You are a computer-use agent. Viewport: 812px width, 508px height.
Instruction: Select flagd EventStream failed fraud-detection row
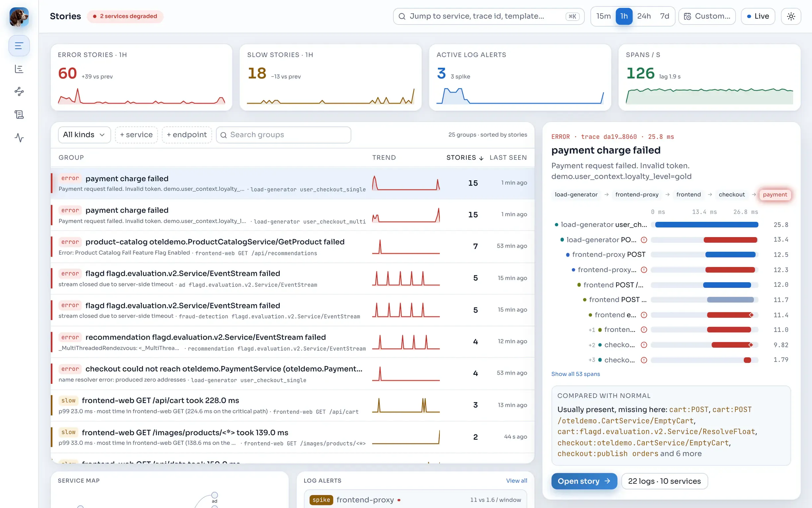293,310
